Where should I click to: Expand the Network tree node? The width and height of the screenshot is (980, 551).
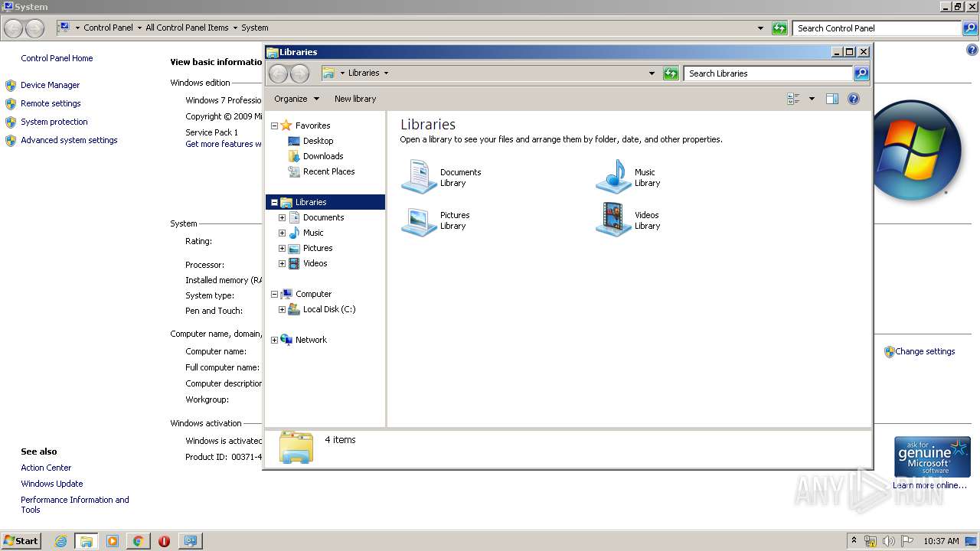coord(274,340)
